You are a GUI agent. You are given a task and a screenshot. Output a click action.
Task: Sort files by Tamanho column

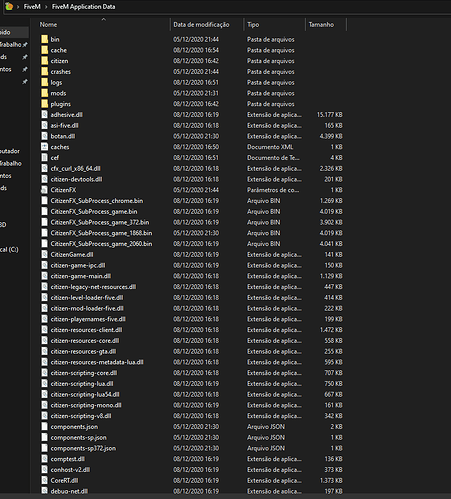(321, 25)
